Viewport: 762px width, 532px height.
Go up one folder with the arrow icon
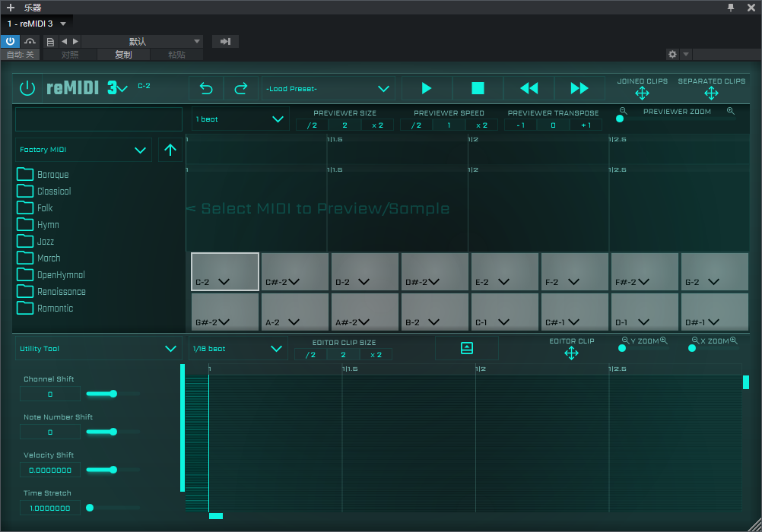point(170,150)
